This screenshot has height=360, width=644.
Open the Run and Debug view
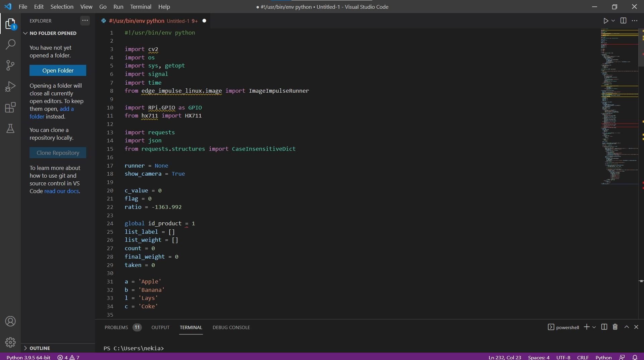(x=10, y=86)
